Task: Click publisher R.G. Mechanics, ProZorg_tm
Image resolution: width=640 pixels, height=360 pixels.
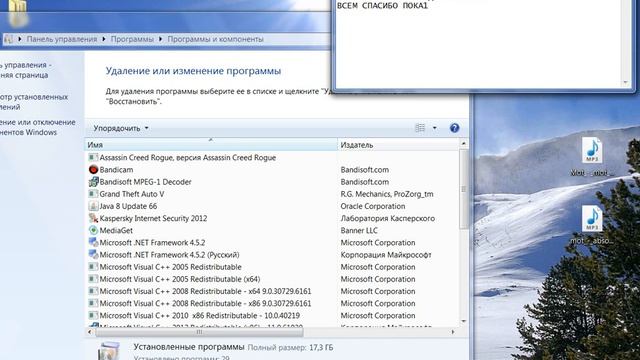Action: [x=387, y=194]
